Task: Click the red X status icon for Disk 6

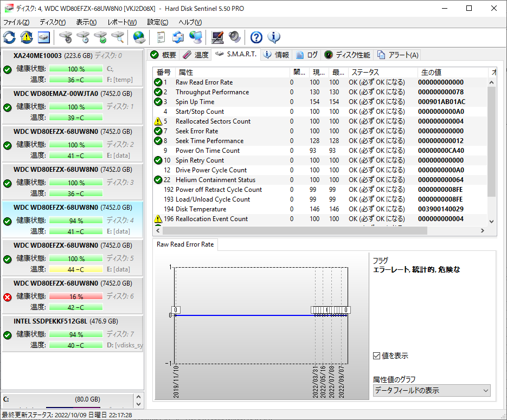Action: coord(8,297)
